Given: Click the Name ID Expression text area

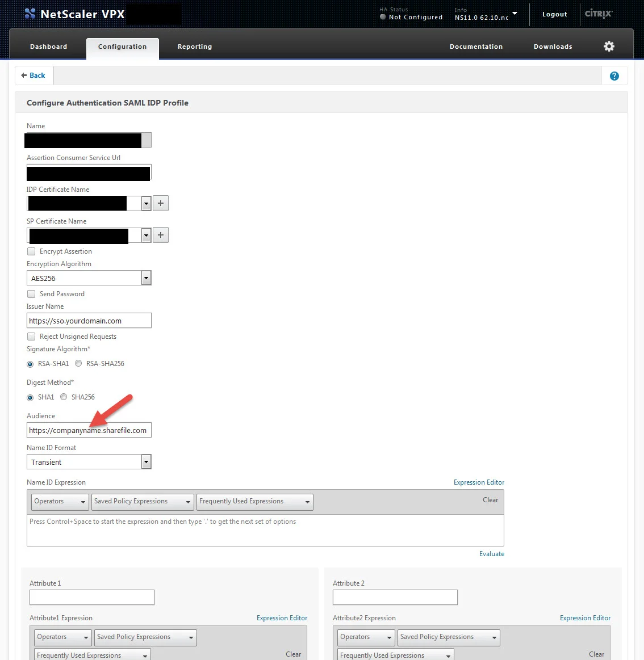Looking at the screenshot, I should coord(265,531).
